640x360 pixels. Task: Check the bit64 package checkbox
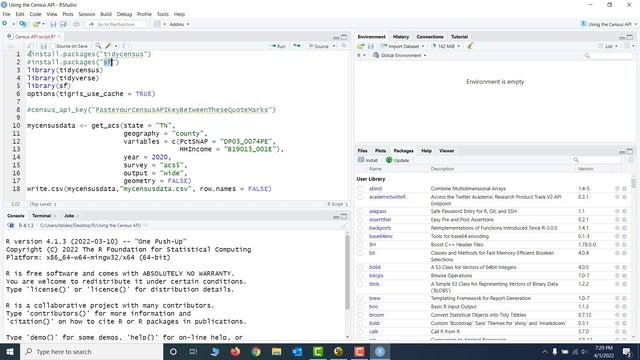pos(360,267)
